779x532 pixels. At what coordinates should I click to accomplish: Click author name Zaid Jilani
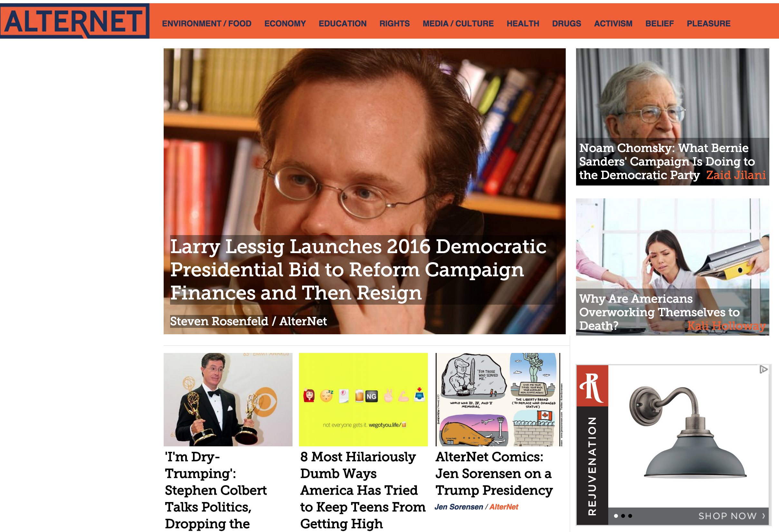pos(736,175)
